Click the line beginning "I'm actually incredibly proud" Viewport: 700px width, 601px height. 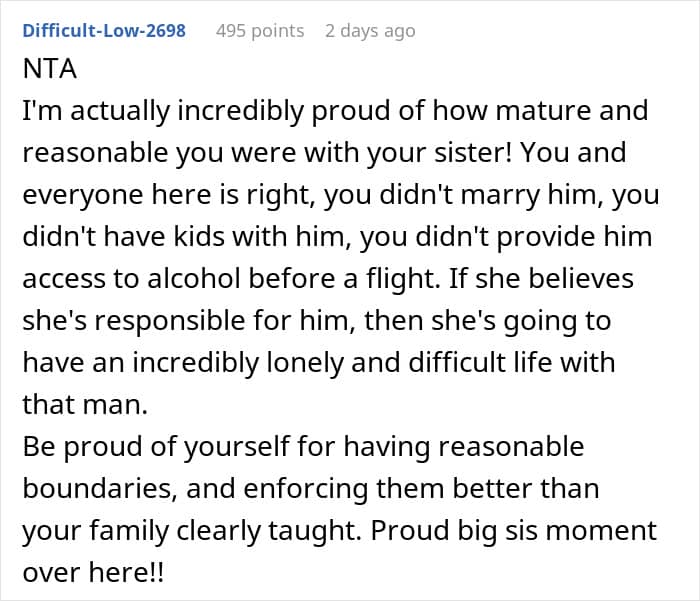pyautogui.click(x=335, y=111)
